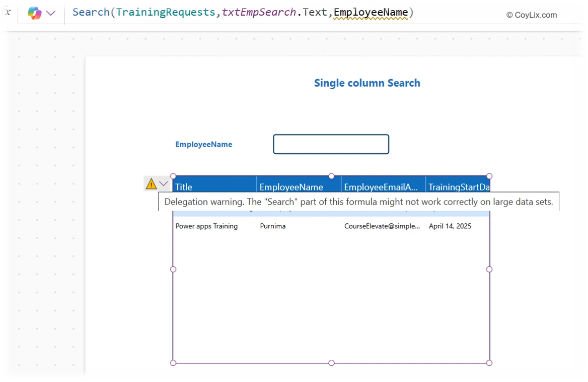
Task: Open the CoyLix.com link
Action: (x=531, y=15)
